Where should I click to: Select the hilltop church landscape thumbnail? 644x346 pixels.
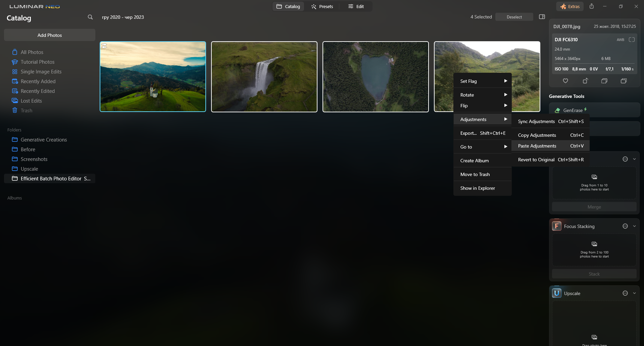point(153,76)
